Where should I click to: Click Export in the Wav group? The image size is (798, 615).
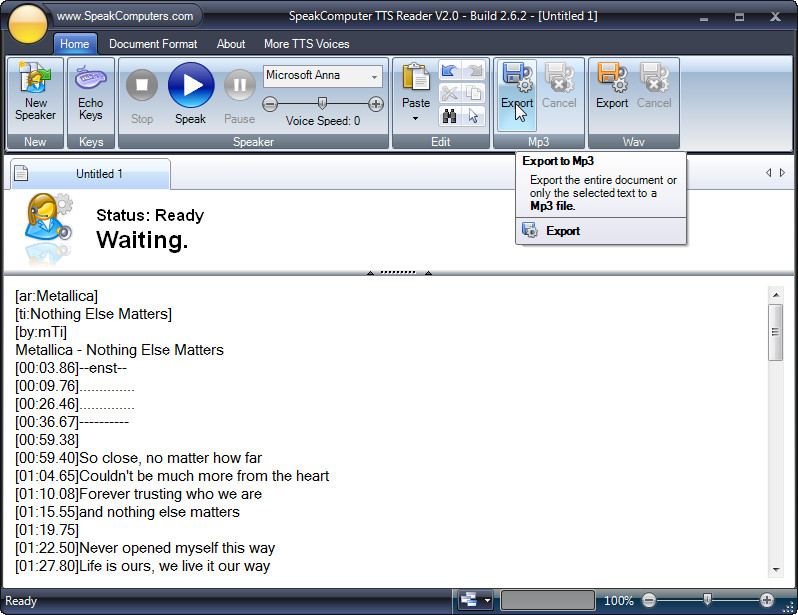coord(612,86)
